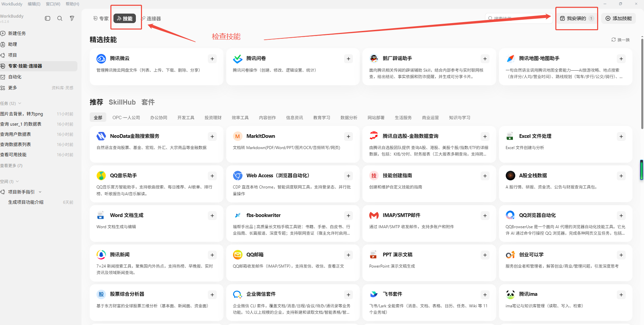Open task 图片去背景，转为png
Image resolution: width=644 pixels, height=325 pixels.
37,114
